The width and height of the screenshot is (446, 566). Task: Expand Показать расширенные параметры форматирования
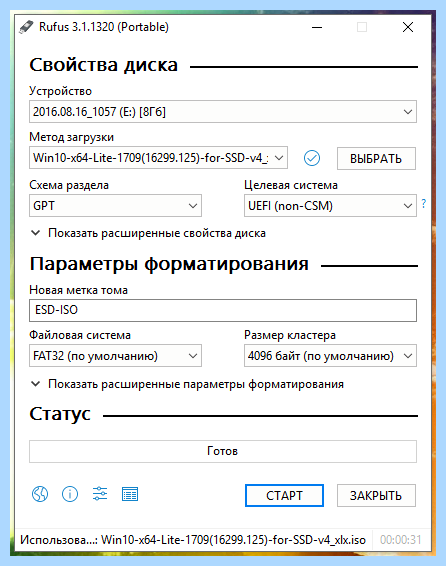tap(187, 384)
